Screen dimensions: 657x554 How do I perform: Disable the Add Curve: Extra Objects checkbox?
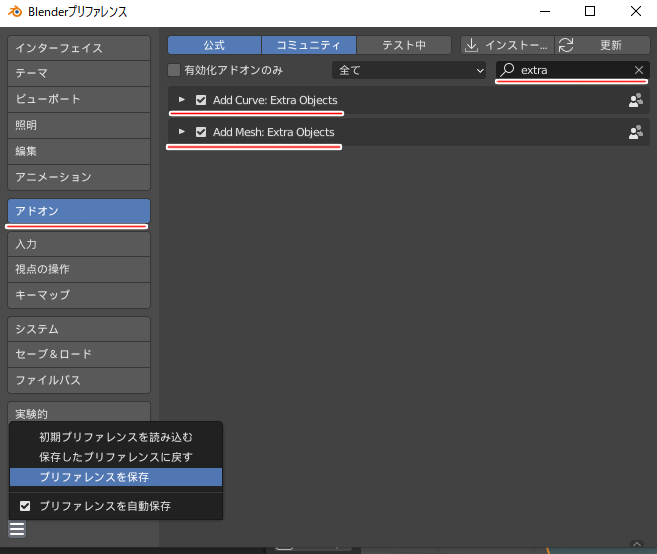click(201, 101)
